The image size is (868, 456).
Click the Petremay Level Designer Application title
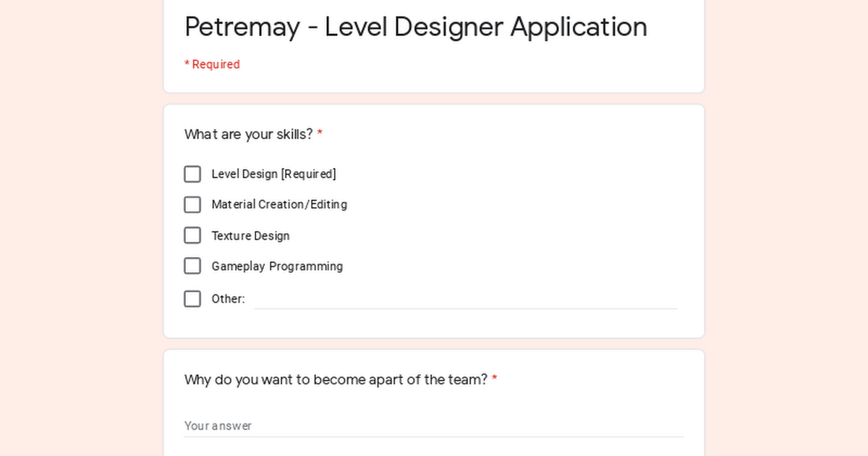[x=416, y=27]
